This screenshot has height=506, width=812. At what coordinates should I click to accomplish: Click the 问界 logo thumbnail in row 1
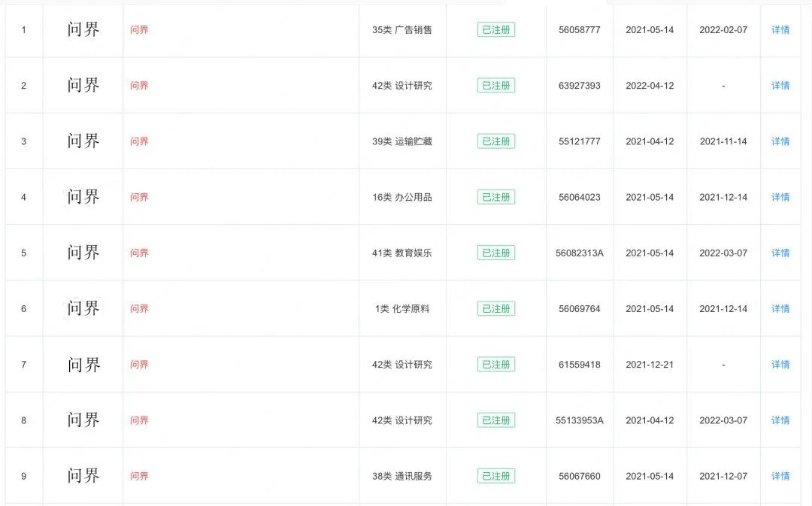coord(83,30)
